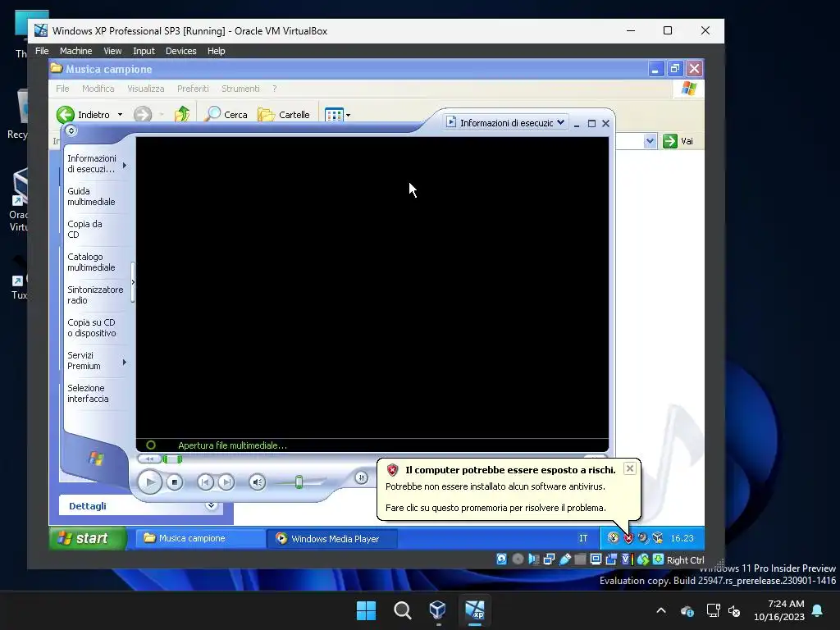Open the Explorer File menu
Screen dimensions: 840x630
[x=62, y=89]
